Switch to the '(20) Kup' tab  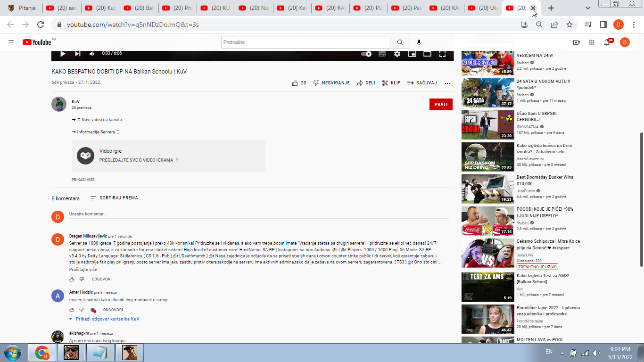[100, 8]
